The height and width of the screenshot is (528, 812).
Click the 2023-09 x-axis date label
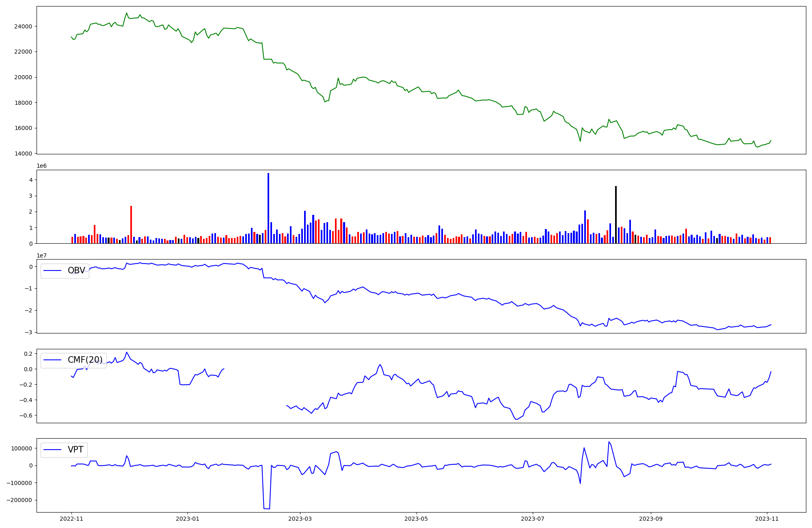pyautogui.click(x=651, y=519)
